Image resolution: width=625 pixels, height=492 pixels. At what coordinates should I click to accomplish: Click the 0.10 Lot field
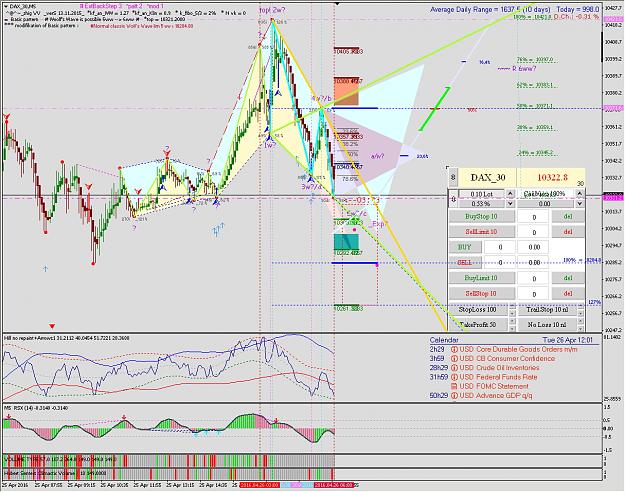(482, 194)
